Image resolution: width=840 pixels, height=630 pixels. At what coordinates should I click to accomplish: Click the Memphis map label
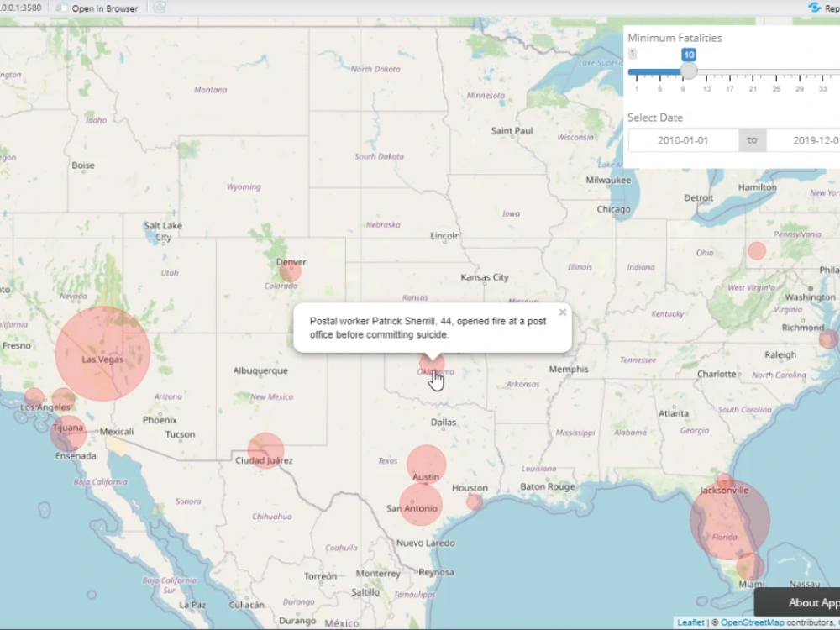(569, 369)
